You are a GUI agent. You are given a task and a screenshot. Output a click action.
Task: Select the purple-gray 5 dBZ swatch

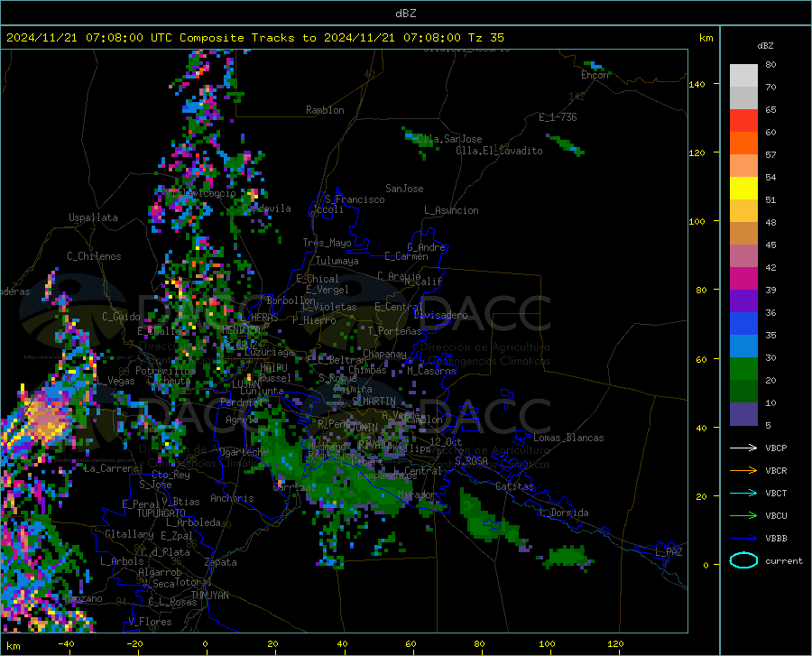[x=743, y=414]
